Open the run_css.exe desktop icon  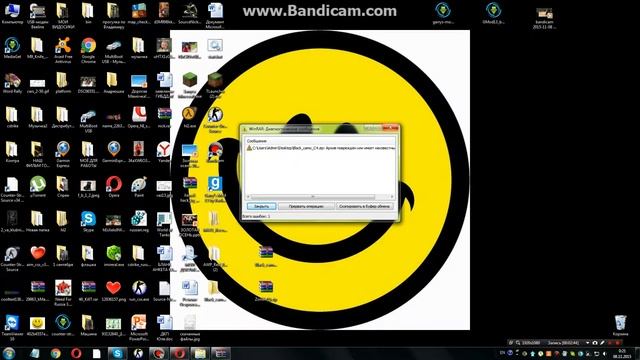139,291
